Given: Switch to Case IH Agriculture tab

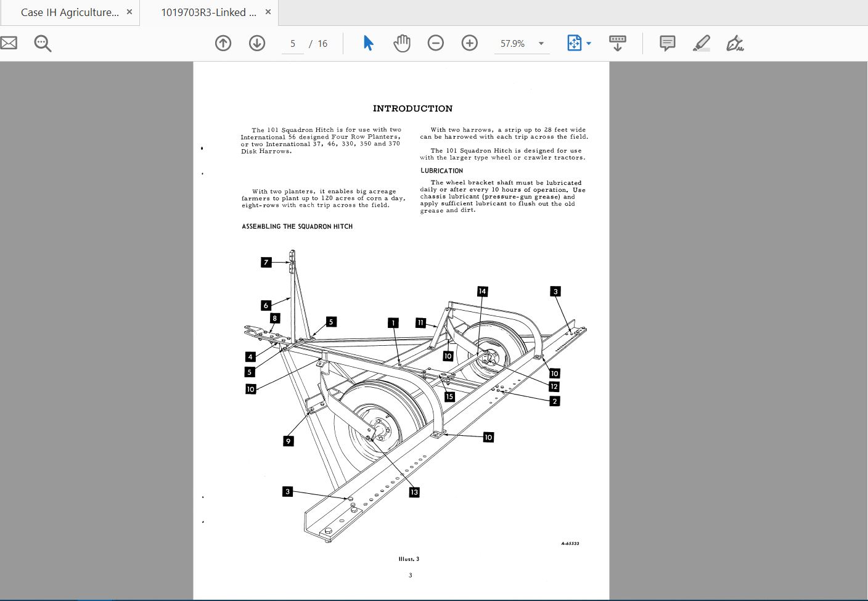Looking at the screenshot, I should tap(69, 12).
